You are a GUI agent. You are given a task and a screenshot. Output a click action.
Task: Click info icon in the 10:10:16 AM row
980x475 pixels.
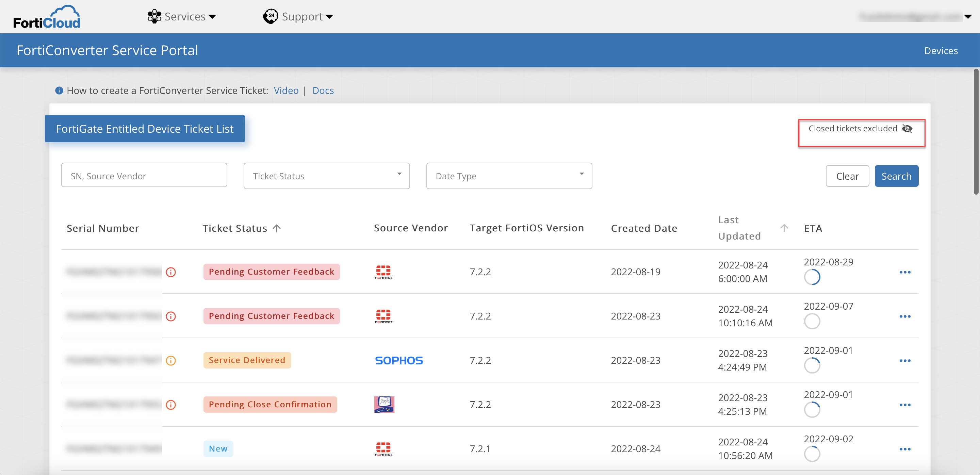[171, 316]
